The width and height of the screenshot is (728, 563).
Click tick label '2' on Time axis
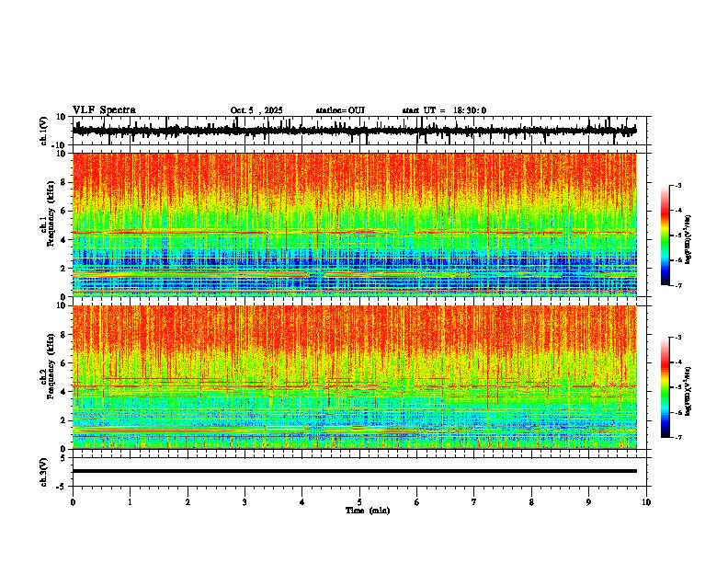188,502
